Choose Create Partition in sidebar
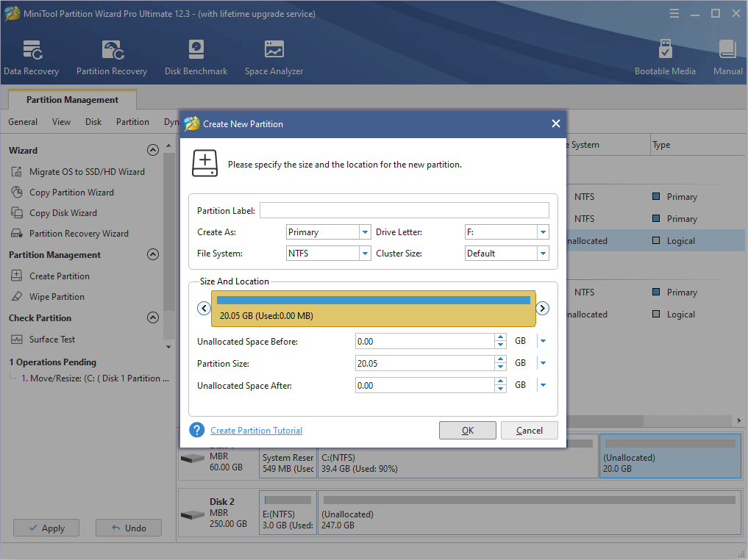Viewport: 748px width, 560px height. tap(50, 276)
